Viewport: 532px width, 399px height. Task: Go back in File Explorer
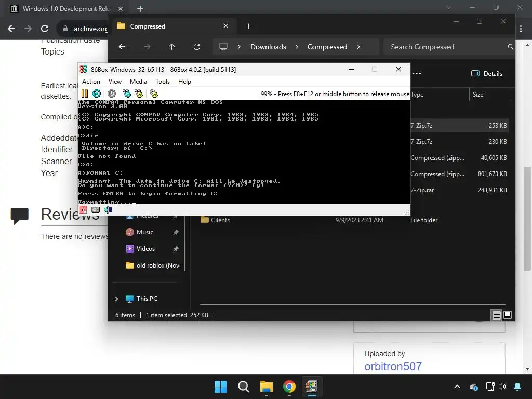click(x=122, y=47)
